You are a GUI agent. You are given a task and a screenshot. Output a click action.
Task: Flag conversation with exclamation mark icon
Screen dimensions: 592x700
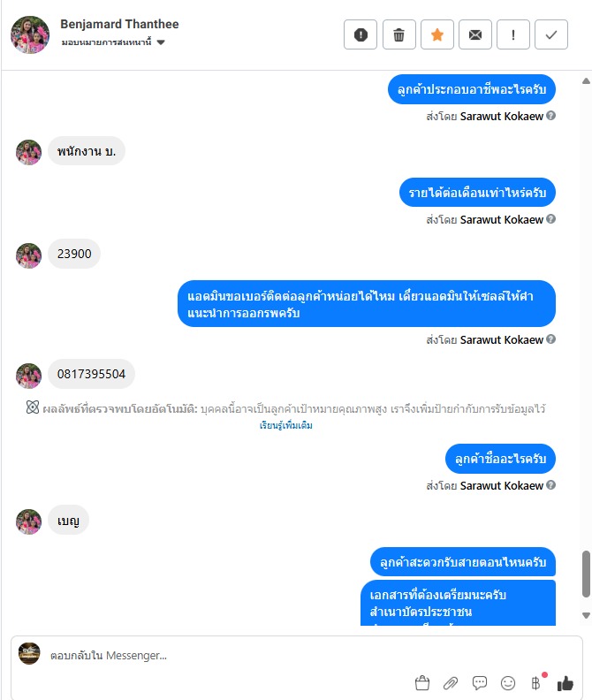coord(513,34)
